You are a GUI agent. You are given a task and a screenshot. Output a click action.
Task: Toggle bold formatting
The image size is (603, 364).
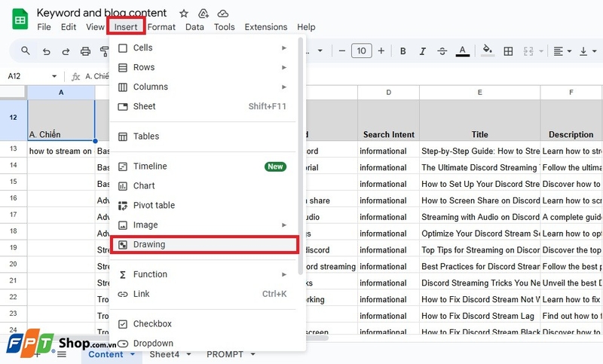tap(403, 50)
